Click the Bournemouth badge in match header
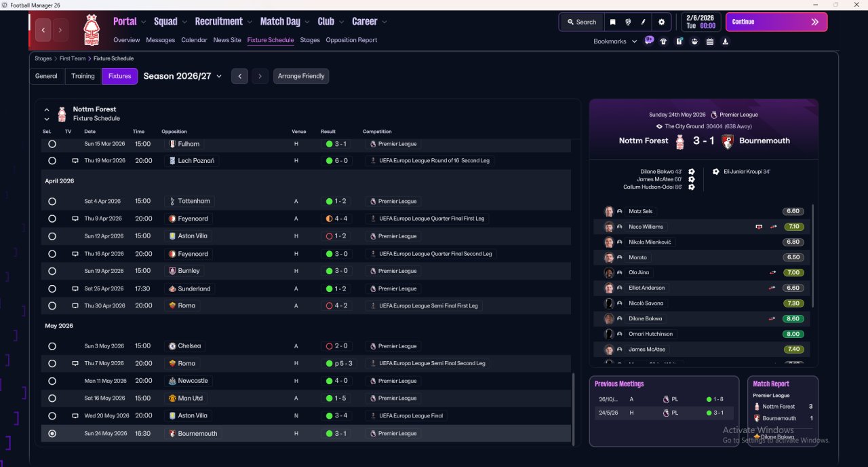868x467 pixels. pos(727,141)
